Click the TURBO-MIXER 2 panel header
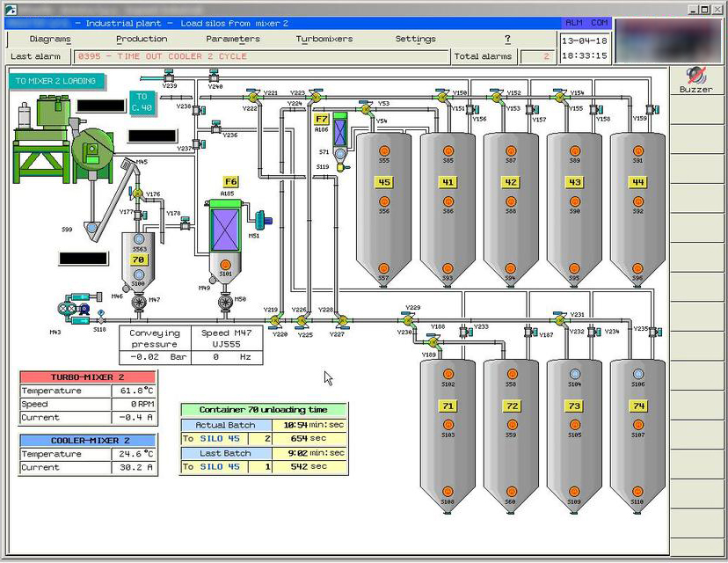Screen dimensions: 728x563 tap(88, 377)
